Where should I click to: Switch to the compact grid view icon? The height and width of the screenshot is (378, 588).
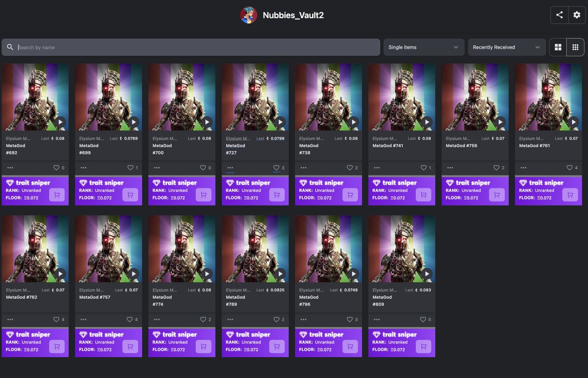point(575,47)
